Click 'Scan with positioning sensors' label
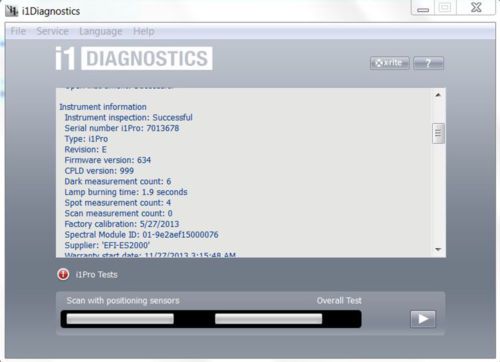This screenshot has width=500, height=362. pyautogui.click(x=123, y=301)
